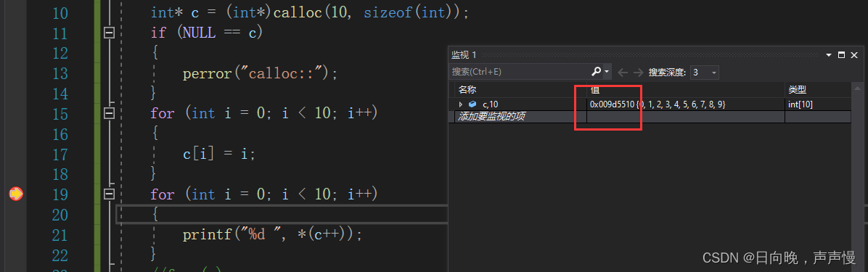This screenshot has height=272, width=868.
Task: Click the 搜索深度: label
Action: 667,73
